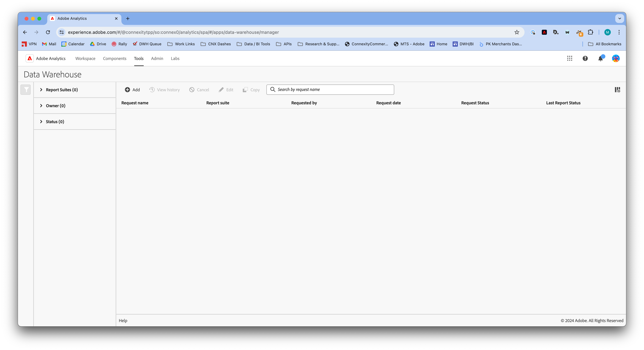Bookmark this page with star icon
Viewport: 644px width, 350px height.
tap(517, 32)
